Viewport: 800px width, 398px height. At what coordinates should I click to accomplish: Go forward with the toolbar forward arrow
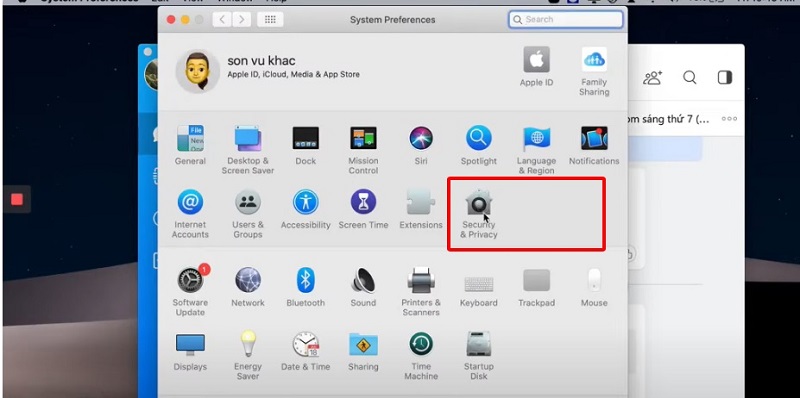tap(241, 19)
